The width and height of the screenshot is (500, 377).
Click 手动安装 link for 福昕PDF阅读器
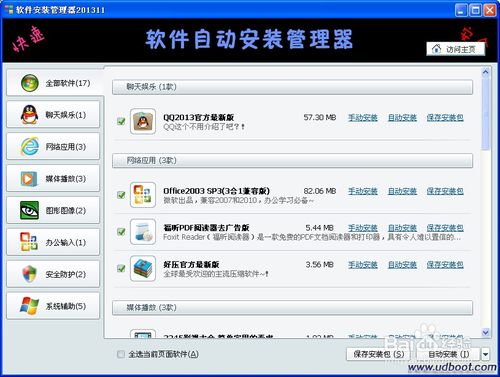coord(363,228)
